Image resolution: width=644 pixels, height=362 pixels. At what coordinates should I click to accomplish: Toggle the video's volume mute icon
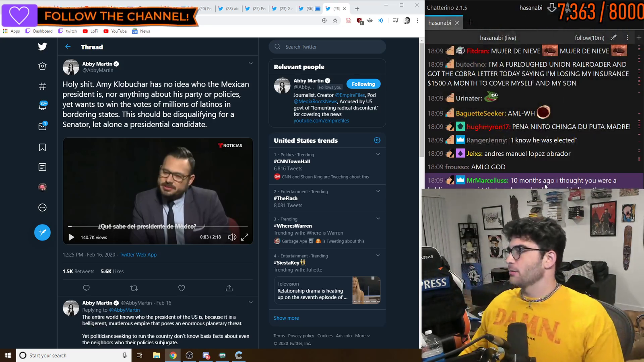coord(232,237)
